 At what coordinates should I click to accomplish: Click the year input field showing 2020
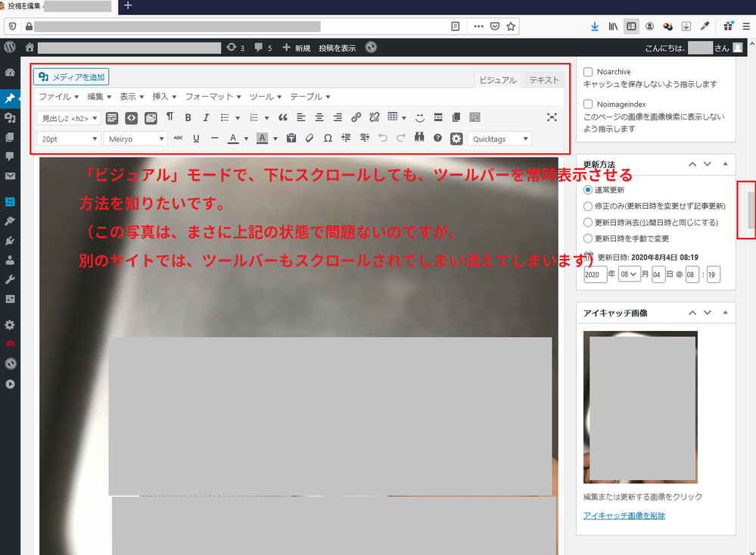point(595,274)
